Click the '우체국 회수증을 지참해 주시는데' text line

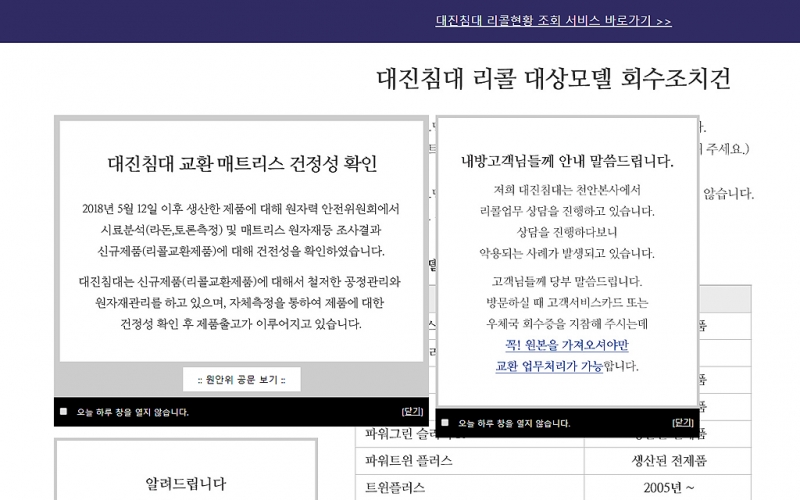pyautogui.click(x=567, y=324)
